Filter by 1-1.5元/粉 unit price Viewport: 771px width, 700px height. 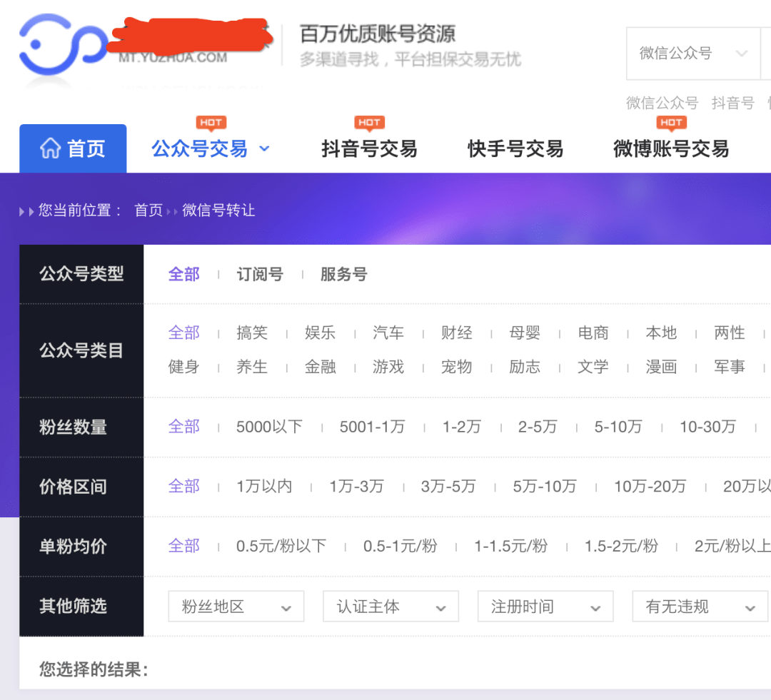click(511, 546)
